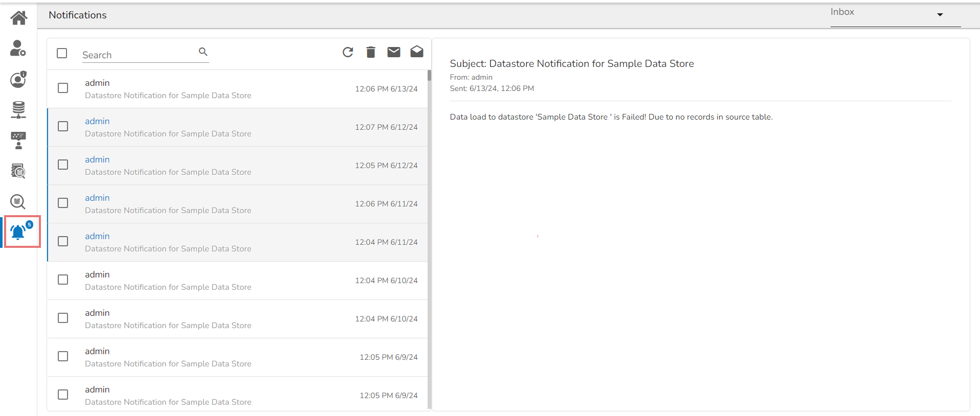This screenshot has width=980, height=416.
Task: Refresh the notifications list
Action: pos(348,52)
